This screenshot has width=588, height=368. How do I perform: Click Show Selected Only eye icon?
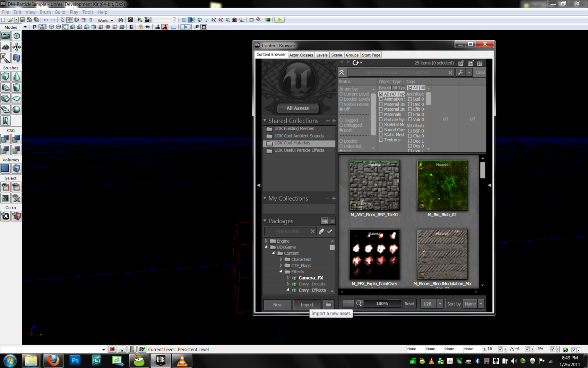coord(6,187)
